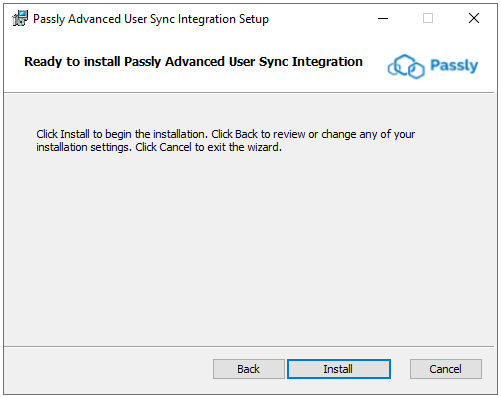This screenshot has height=397, width=501.
Task: Click the Passly logo
Action: 433,66
